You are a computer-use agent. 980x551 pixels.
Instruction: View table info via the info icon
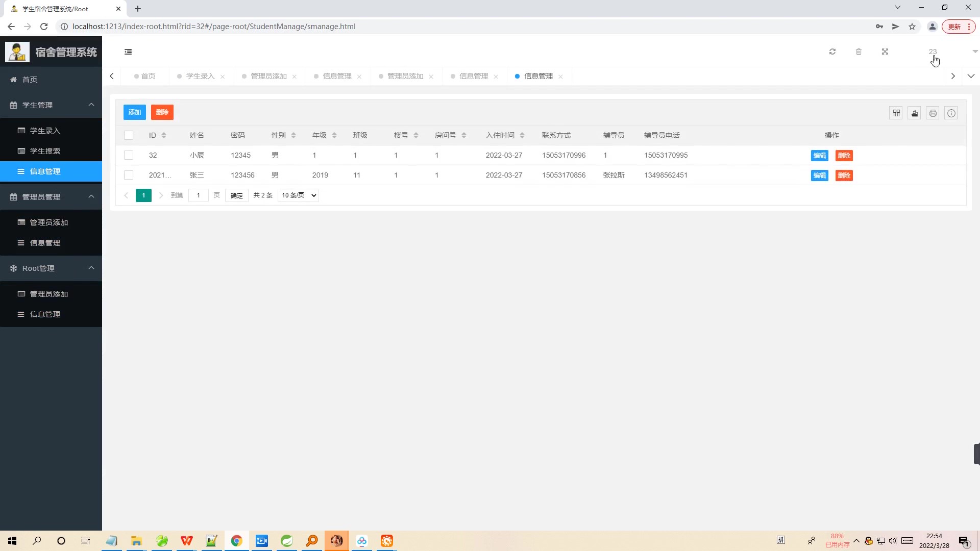pos(951,113)
